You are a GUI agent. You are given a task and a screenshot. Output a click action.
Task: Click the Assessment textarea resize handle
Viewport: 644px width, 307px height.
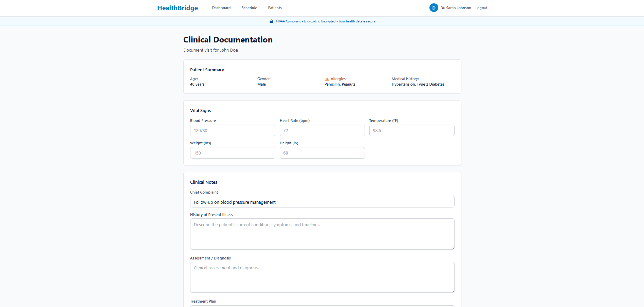point(452,291)
